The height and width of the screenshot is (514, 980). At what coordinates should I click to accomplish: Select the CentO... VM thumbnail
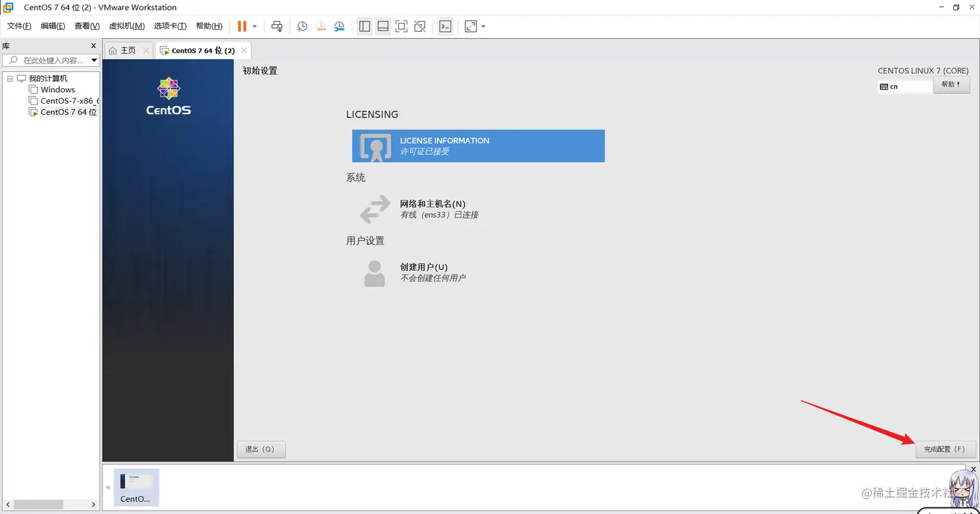click(136, 487)
